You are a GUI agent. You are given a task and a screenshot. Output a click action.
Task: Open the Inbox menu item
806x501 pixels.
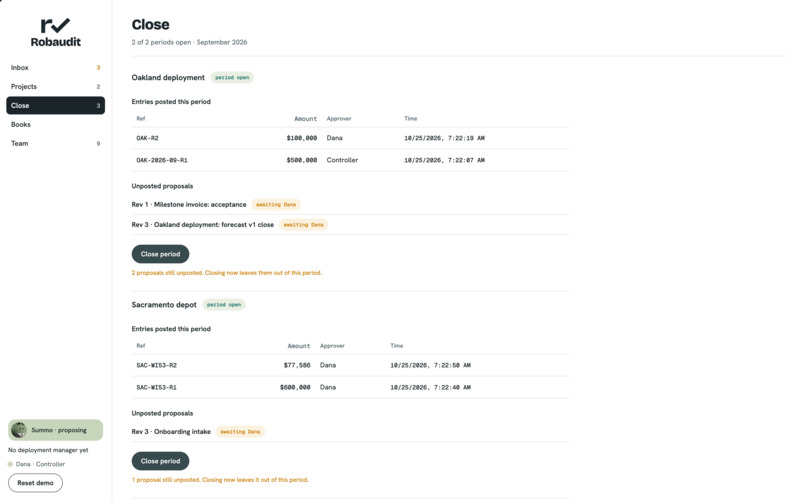[x=56, y=67]
